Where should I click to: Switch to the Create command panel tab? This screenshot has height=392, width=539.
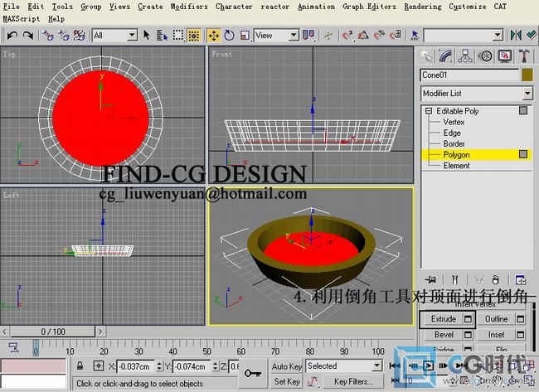click(x=426, y=56)
